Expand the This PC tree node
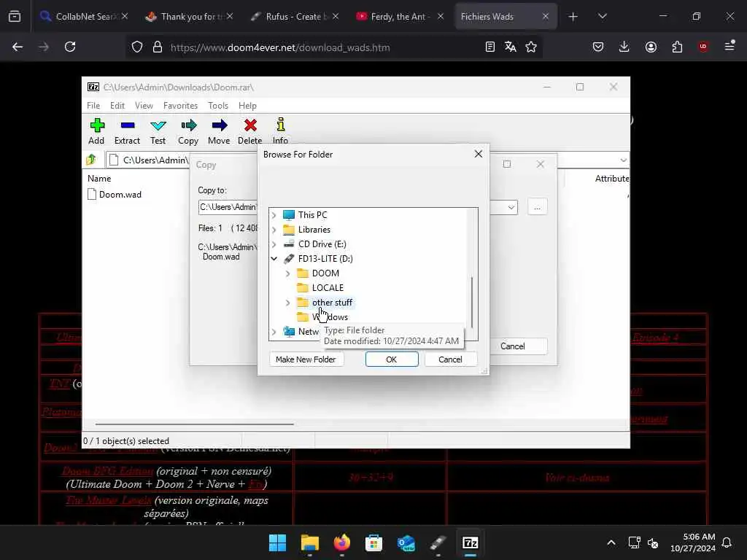This screenshot has width=747, height=560. [274, 215]
